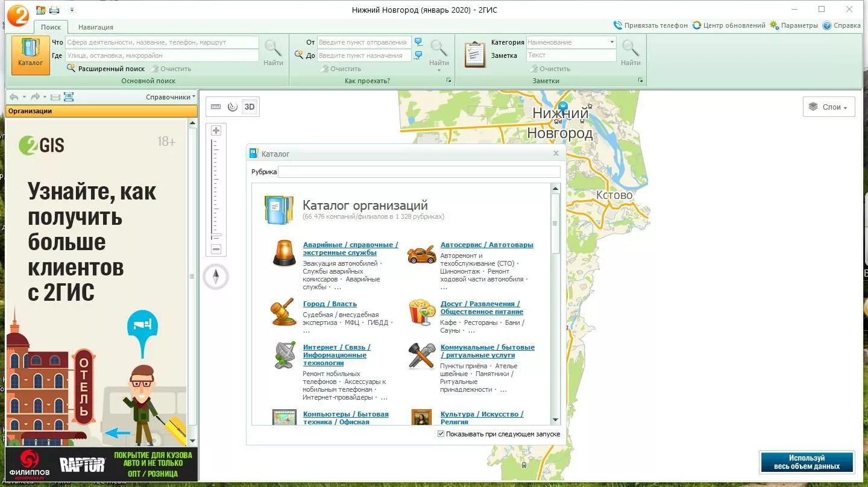Expand the Заметки group dialog launcher
868x487 pixels.
(x=640, y=80)
